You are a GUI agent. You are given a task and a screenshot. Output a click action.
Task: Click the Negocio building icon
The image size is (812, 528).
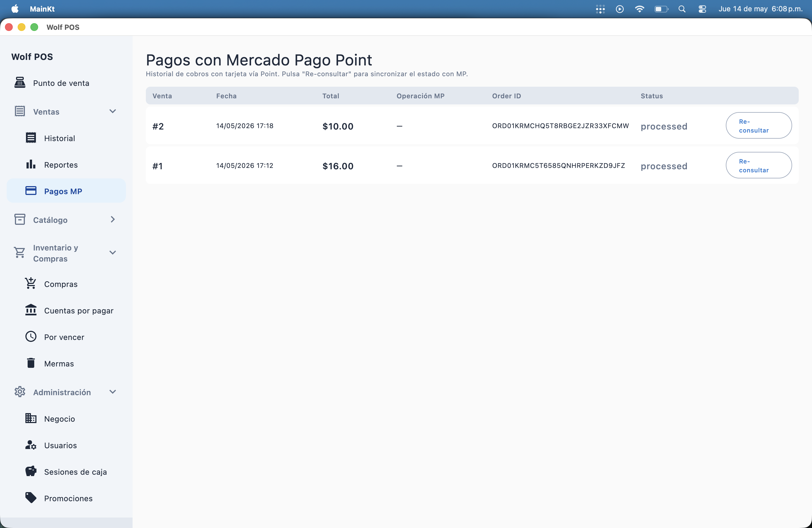point(31,418)
